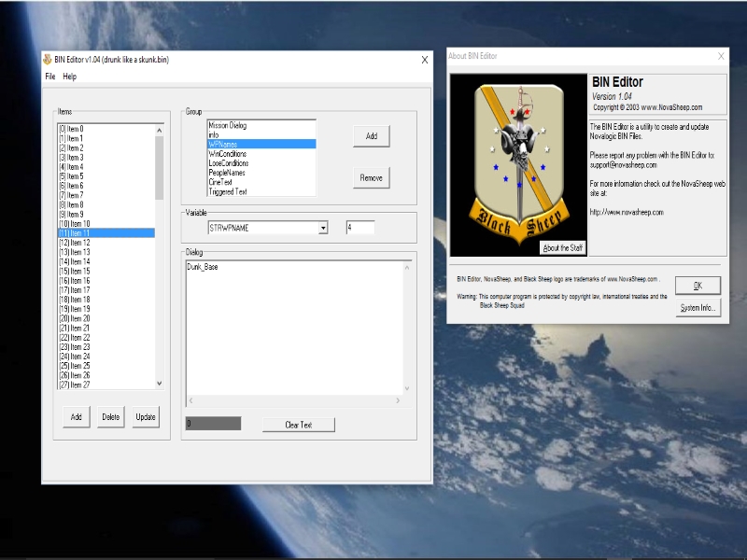Screen dimensions: 747x560
Task: Select Triggered Text in the Group list
Action: 261,192
